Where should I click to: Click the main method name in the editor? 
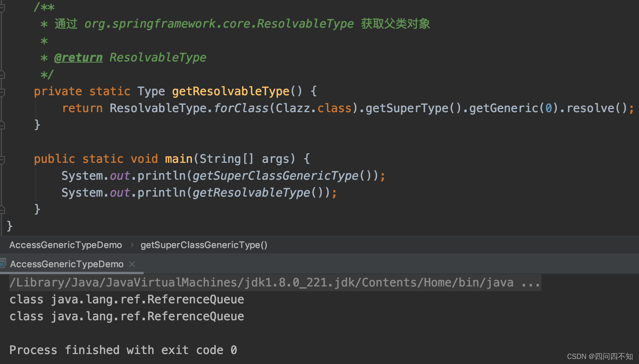(x=179, y=158)
